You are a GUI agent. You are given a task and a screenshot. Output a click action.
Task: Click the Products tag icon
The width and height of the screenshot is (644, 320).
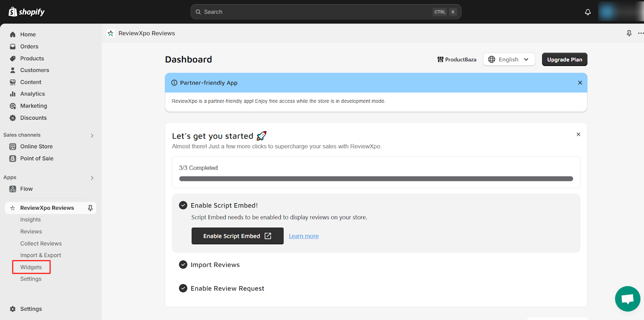coord(13,58)
